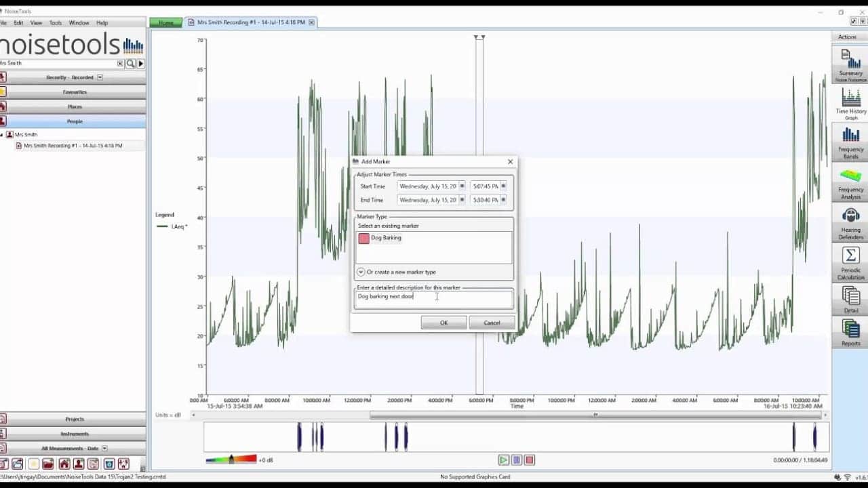This screenshot has height=488, width=868.
Task: Confirm the marker with OK
Action: point(443,323)
